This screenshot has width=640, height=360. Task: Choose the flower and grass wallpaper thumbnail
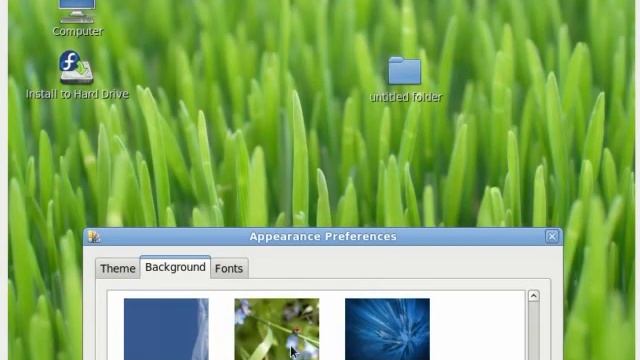(277, 329)
